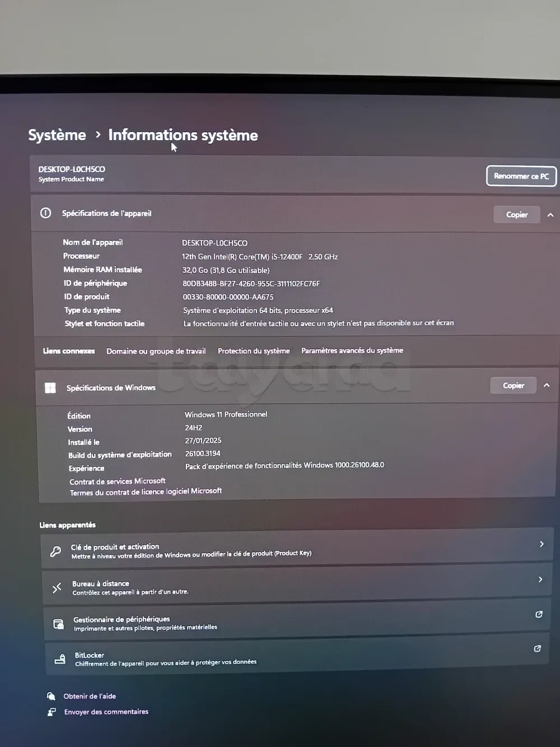
Task: Open Bureau à distance chevron arrow
Action: point(540,579)
